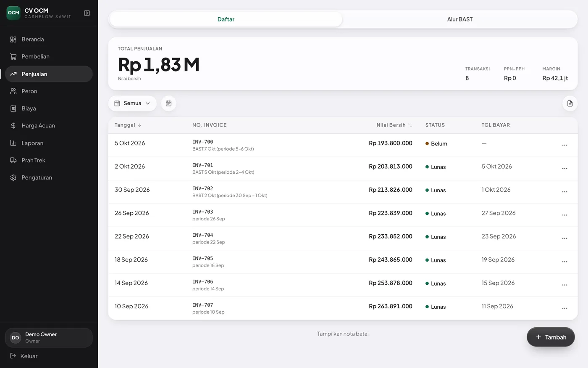Open Prah Trek truck page
Screen dimensions: 588x368
pyautogui.click(x=49, y=160)
